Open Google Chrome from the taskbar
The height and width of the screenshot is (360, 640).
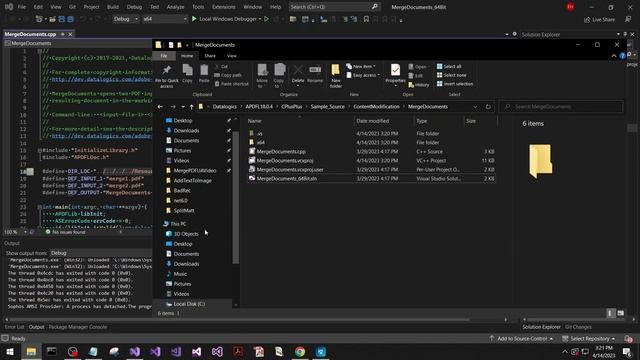point(300,351)
